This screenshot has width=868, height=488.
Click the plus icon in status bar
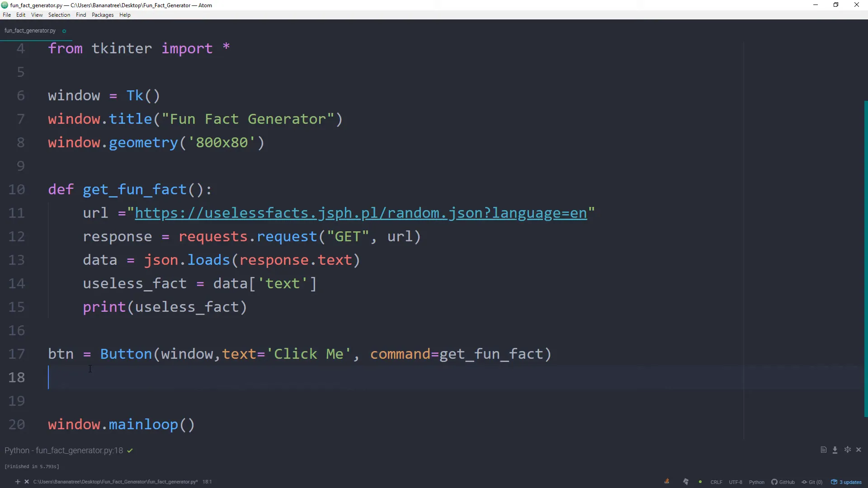point(18,482)
